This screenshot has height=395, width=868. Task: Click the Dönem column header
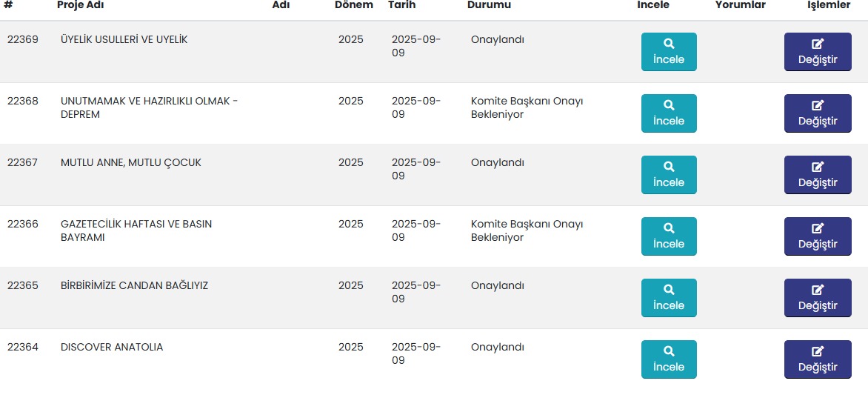coord(353,5)
